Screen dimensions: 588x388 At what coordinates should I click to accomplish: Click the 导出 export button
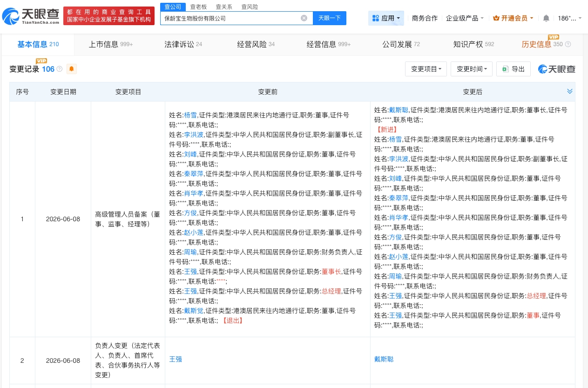click(x=514, y=69)
